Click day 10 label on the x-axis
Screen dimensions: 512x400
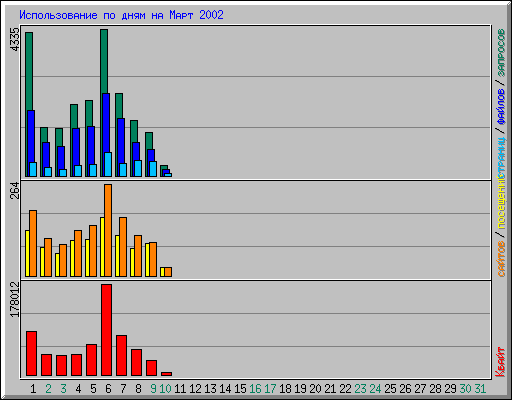click(x=165, y=389)
